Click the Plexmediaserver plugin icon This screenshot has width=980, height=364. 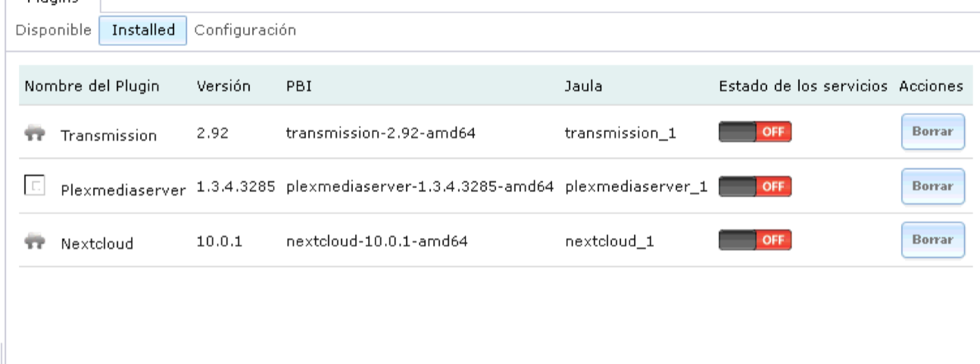pyautogui.click(x=35, y=185)
